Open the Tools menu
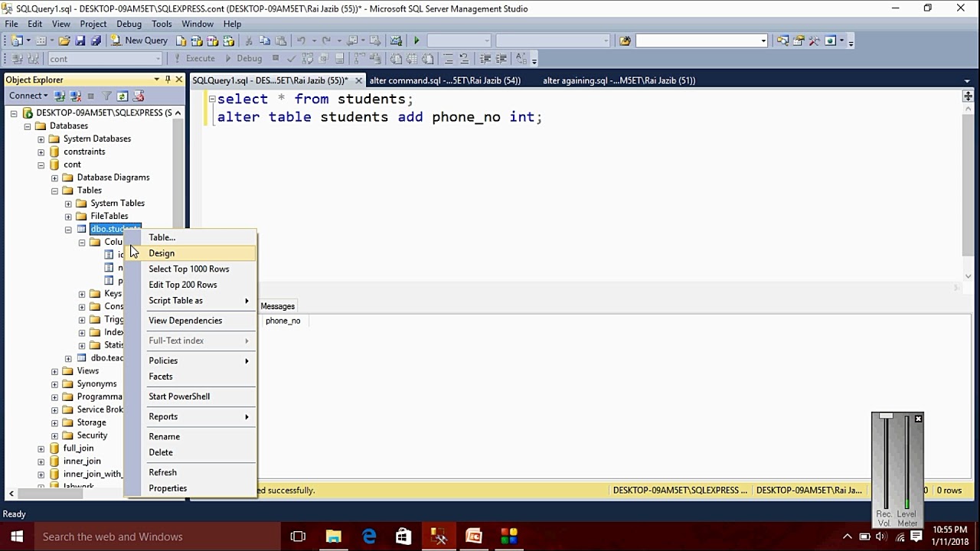Screen dimensions: 980x551 tap(162, 24)
